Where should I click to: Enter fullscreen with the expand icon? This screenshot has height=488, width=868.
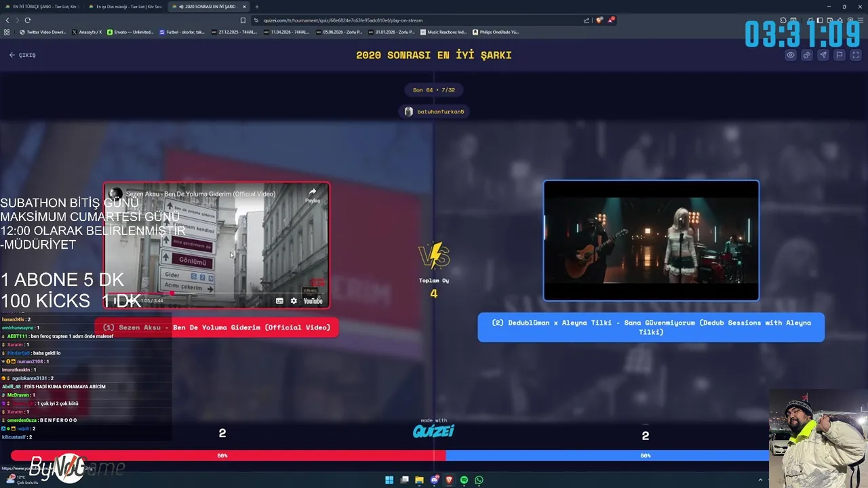pos(856,55)
